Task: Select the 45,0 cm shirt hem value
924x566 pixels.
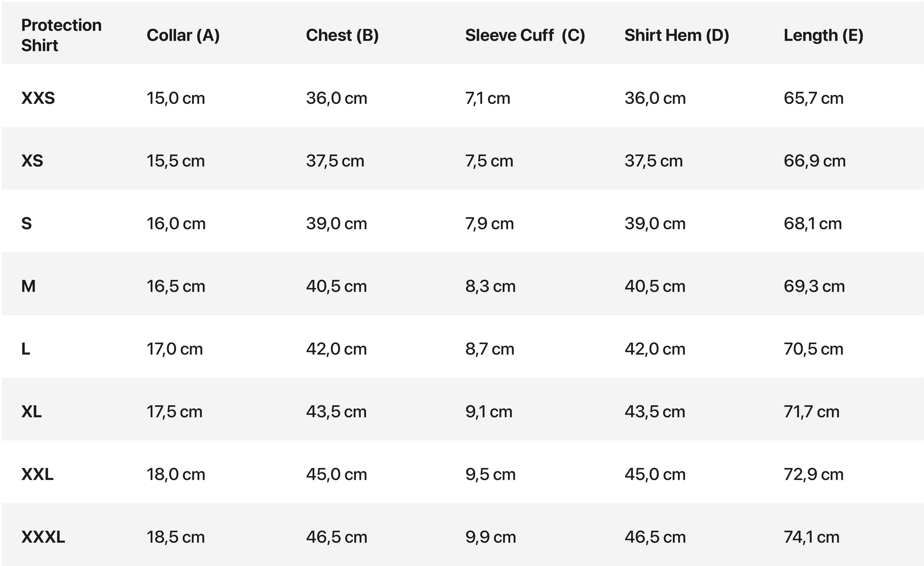Action: [655, 475]
